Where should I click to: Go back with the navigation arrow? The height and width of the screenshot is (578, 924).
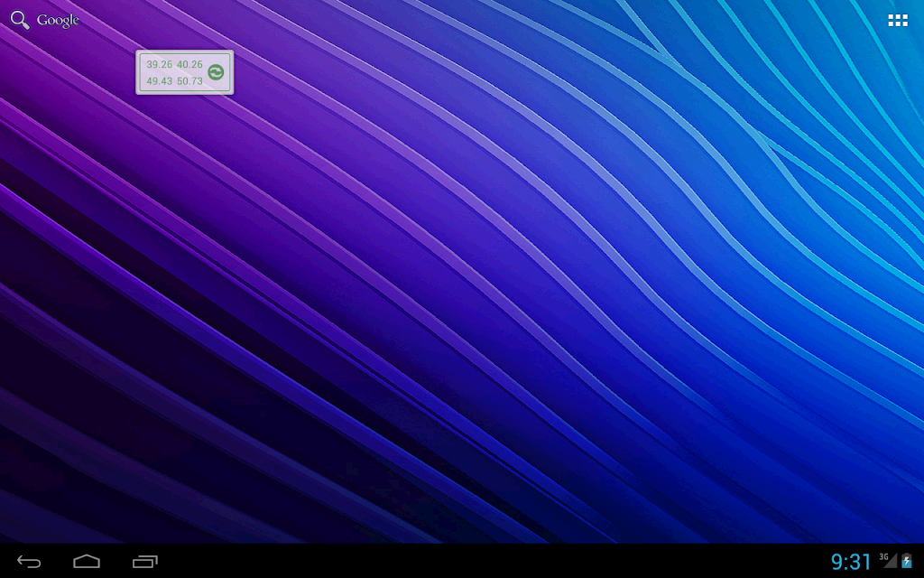click(x=29, y=562)
